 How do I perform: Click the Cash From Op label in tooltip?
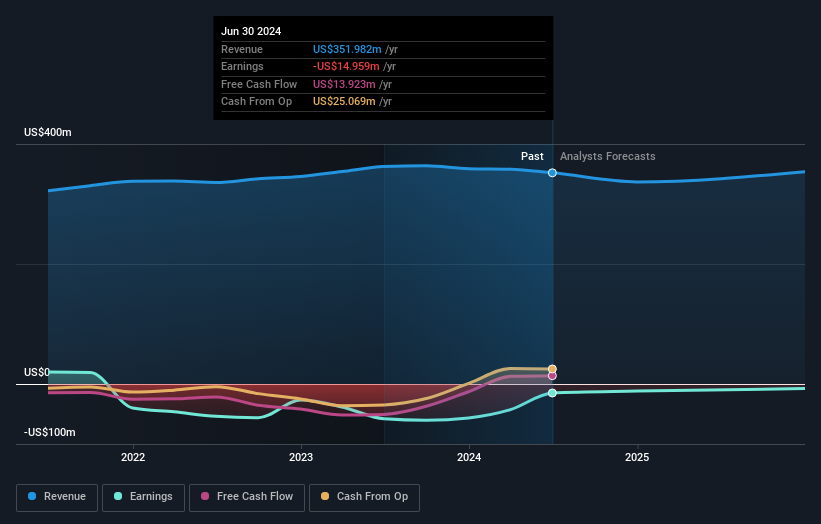257,102
